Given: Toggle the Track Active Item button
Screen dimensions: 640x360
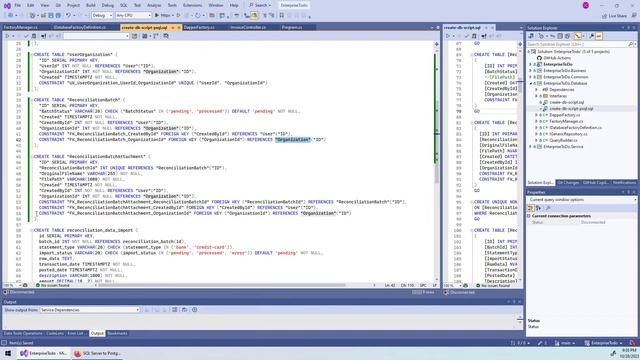Looking at the screenshot, I should [577, 36].
